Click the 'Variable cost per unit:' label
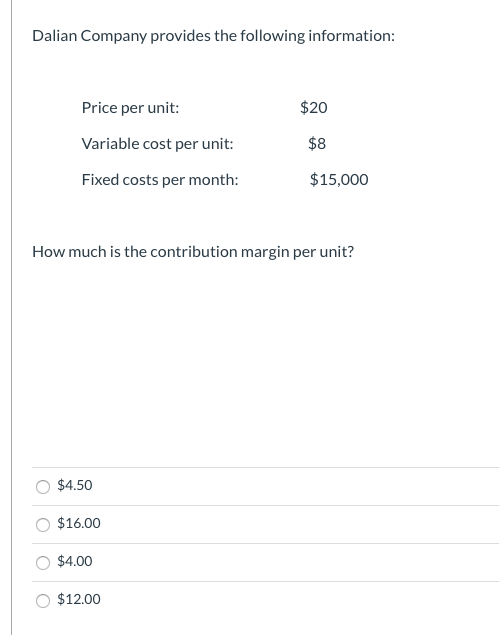The width and height of the screenshot is (499, 635). [x=158, y=144]
